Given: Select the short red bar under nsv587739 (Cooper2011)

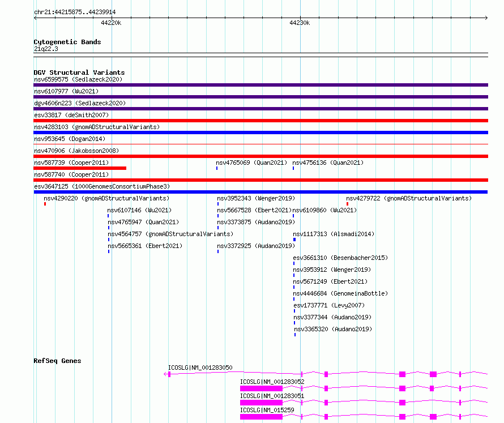Looking at the screenshot, I should point(80,168).
